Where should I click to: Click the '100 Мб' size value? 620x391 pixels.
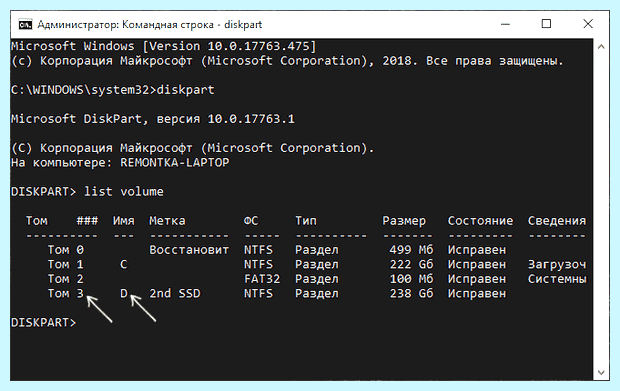(411, 279)
